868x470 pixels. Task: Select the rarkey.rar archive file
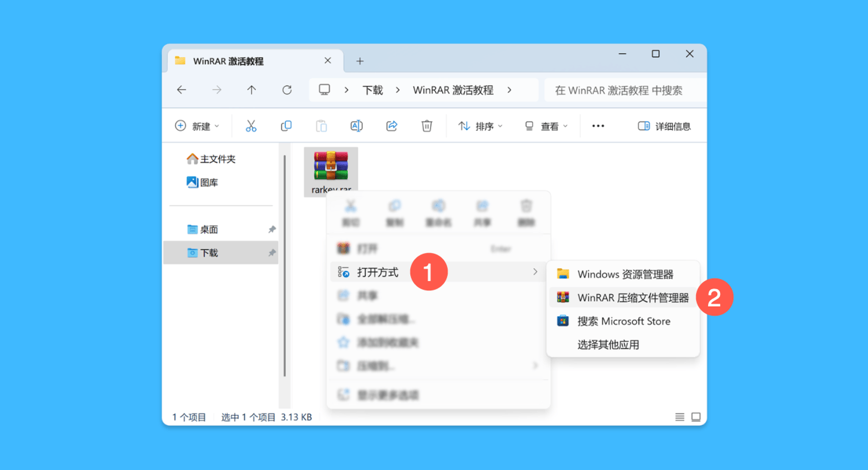(x=331, y=171)
